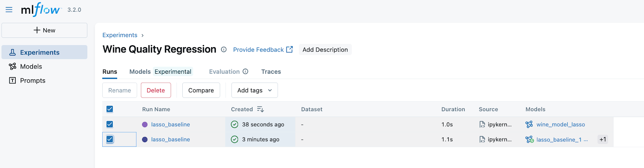Open the Models Experimental tab

tap(160, 72)
